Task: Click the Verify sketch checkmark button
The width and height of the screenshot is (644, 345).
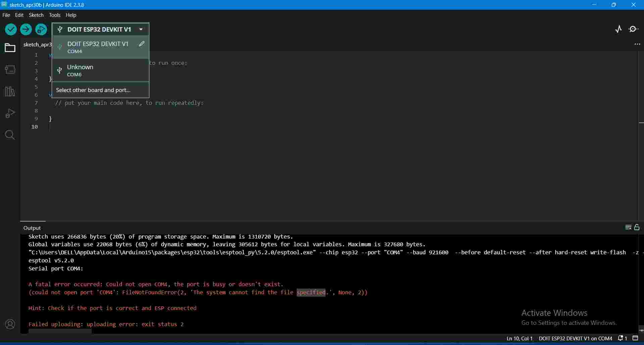Action: (11, 30)
